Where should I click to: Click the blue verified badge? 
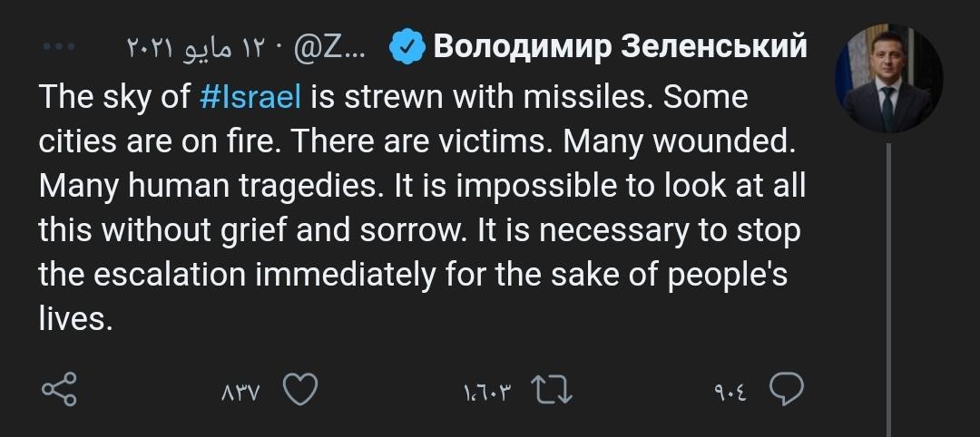pos(407,47)
